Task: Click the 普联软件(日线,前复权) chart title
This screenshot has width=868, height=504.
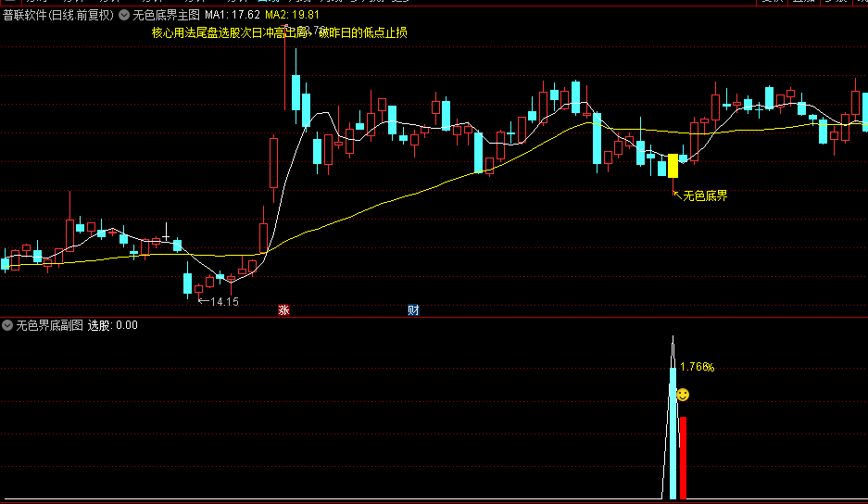Action: tap(58, 15)
